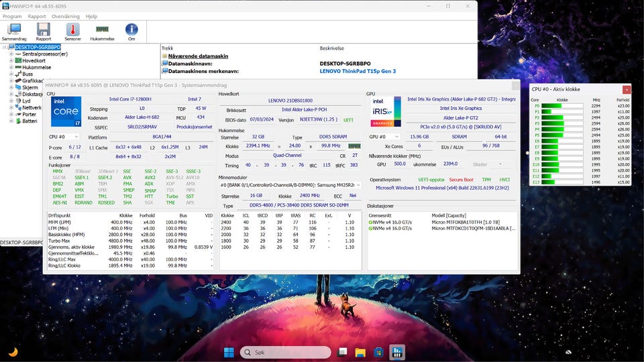This screenshot has width=644, height=362.
Task: Click the Nåværende datamaskin folder icon
Action: pyautogui.click(x=165, y=56)
